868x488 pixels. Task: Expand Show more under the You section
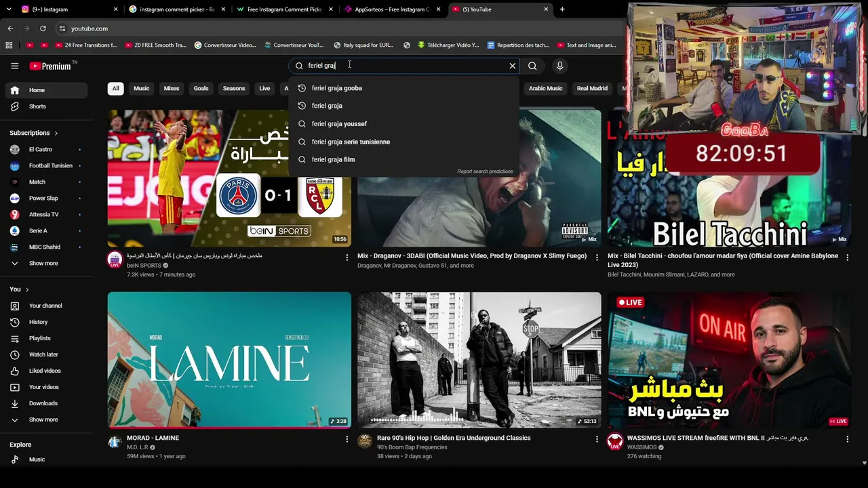tap(46, 420)
